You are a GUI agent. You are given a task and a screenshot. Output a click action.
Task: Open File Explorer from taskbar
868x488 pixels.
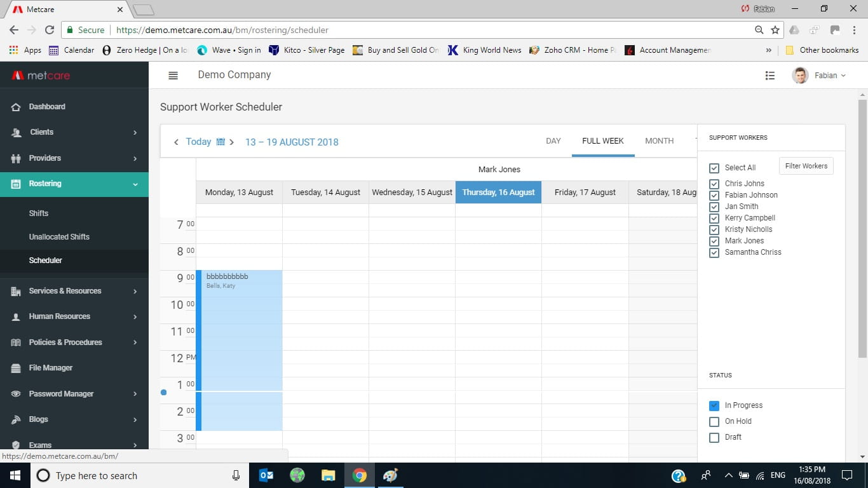328,475
